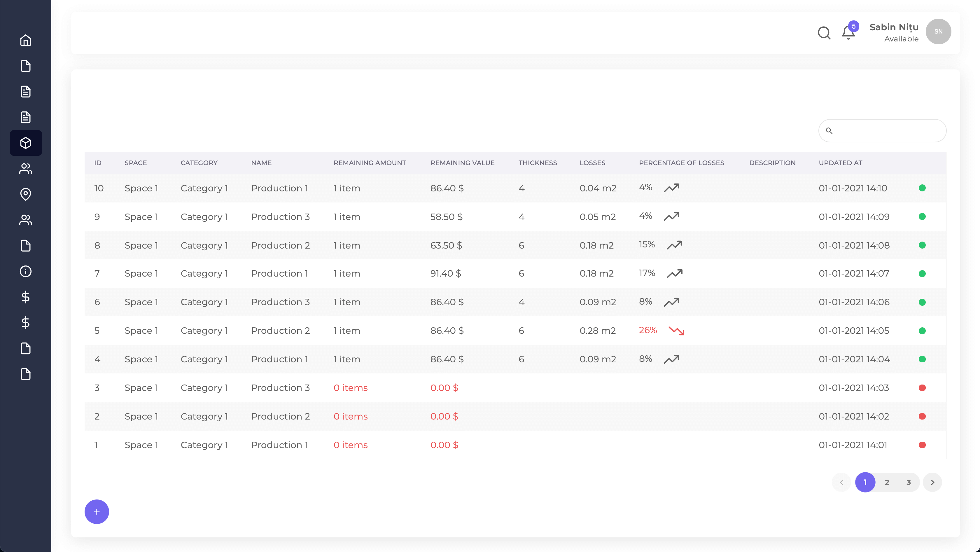
Task: Click previous page left chevron
Action: click(x=841, y=482)
